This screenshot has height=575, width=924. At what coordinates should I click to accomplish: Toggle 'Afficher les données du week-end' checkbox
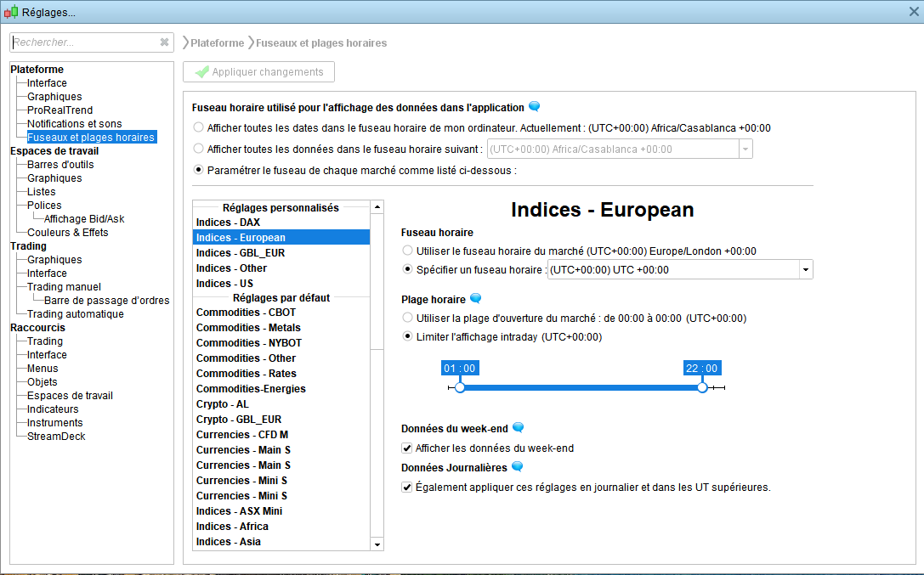406,448
